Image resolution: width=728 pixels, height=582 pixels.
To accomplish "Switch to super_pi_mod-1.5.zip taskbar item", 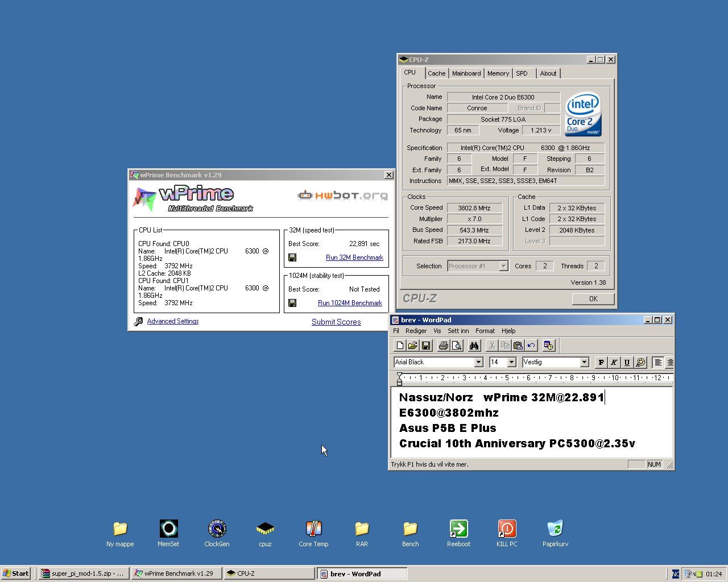I will click(x=83, y=573).
